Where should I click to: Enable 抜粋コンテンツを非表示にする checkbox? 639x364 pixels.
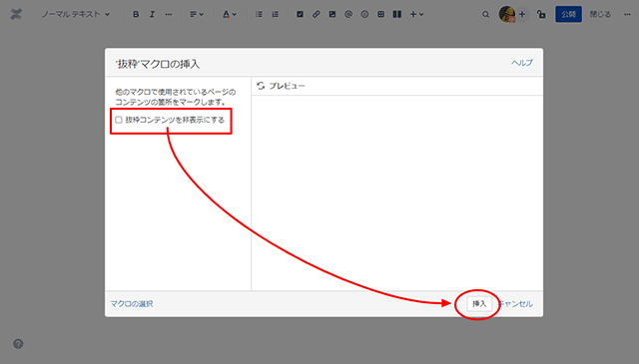119,120
